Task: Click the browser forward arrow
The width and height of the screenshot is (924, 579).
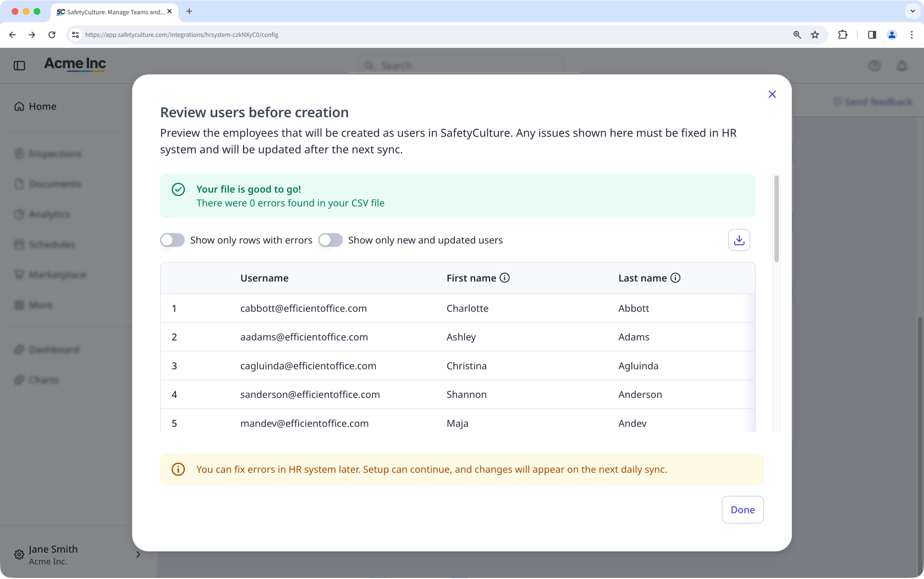Action: click(x=32, y=35)
